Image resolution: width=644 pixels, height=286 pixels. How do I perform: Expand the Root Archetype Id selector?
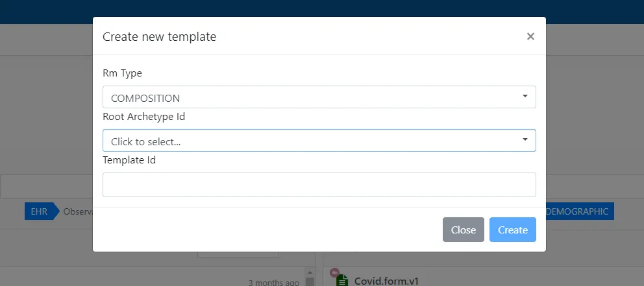[319, 141]
